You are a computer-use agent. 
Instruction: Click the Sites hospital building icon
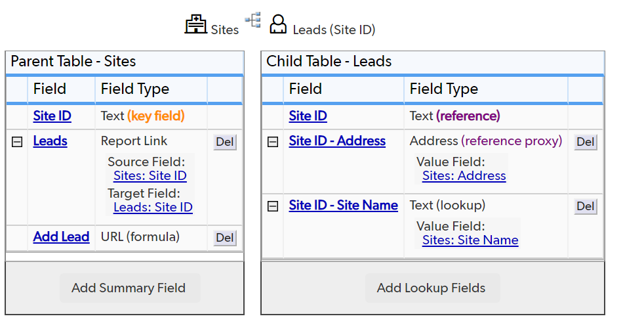click(x=195, y=24)
